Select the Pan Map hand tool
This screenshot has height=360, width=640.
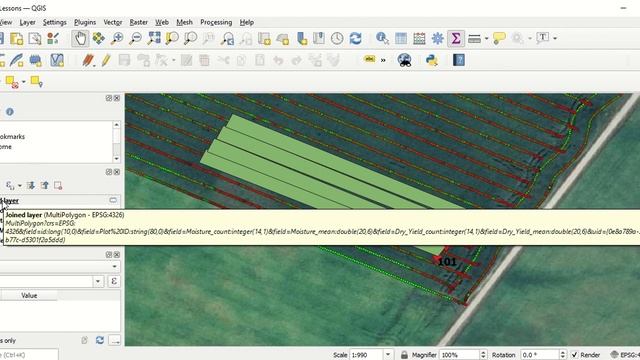point(80,38)
